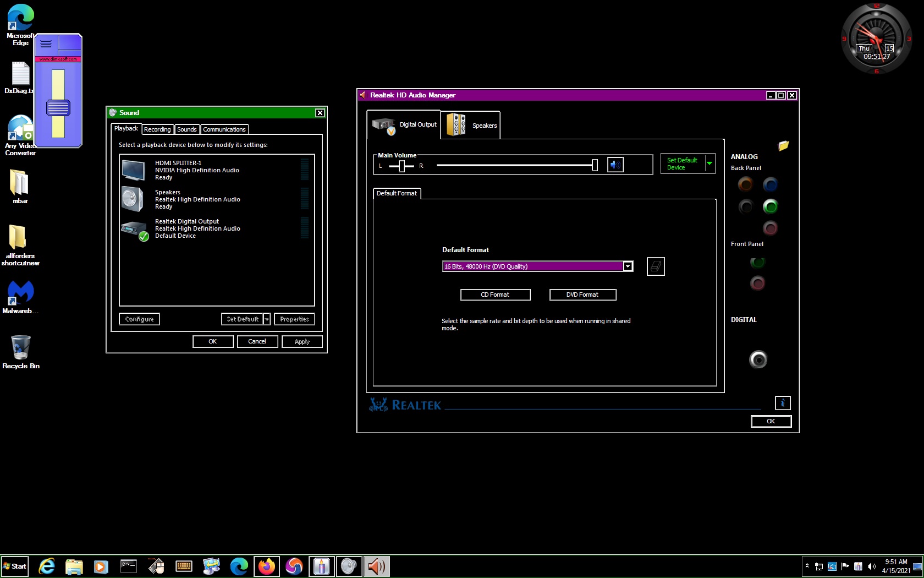The width and height of the screenshot is (924, 578).
Task: Open the mbar folder on desktop
Action: pos(20,186)
